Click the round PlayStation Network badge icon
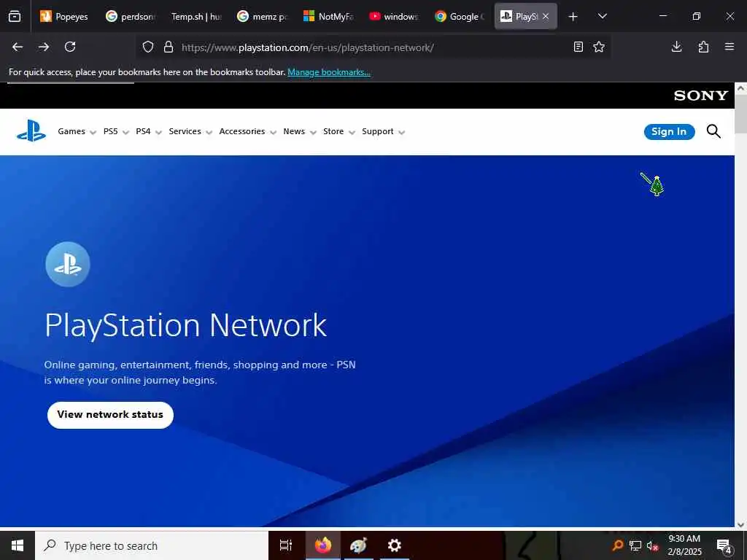 click(x=68, y=264)
